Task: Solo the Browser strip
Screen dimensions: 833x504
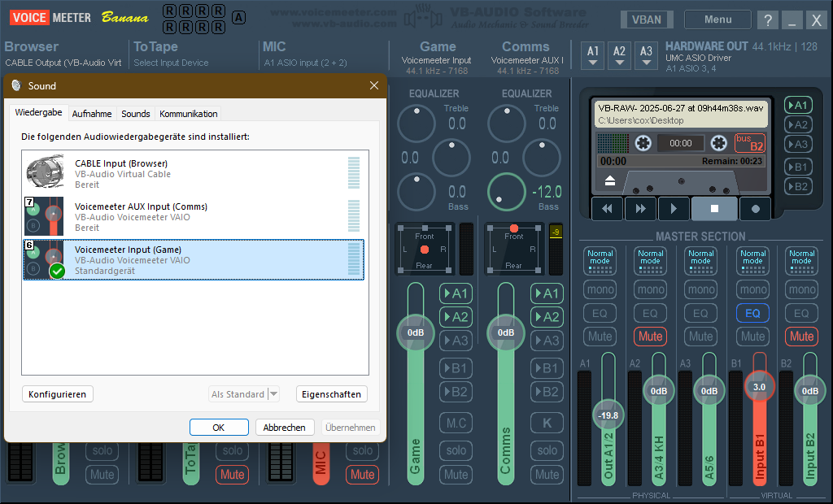Action: 102,450
